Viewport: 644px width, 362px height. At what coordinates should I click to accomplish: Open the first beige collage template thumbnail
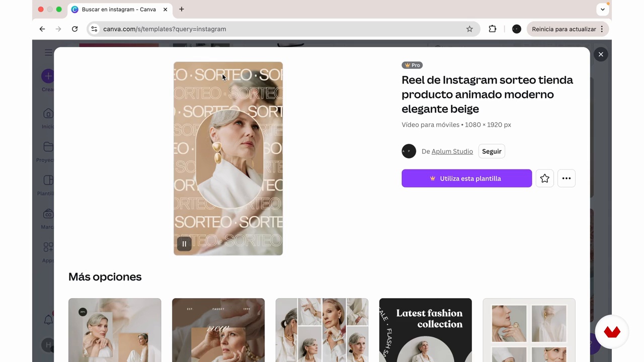click(x=115, y=330)
